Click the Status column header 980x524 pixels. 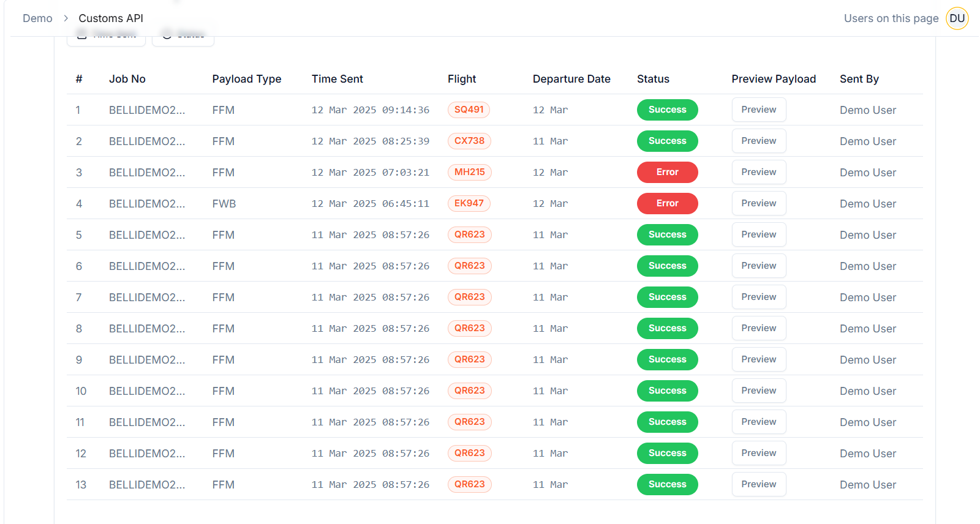pos(653,79)
